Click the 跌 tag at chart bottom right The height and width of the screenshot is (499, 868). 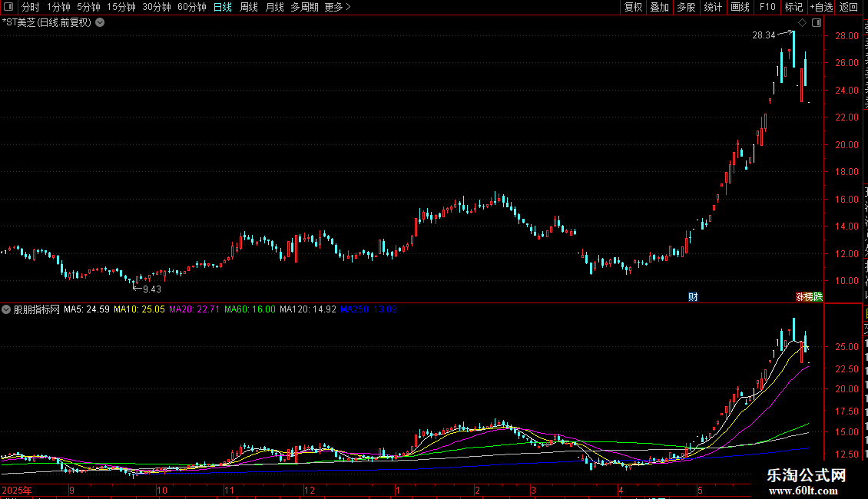pos(818,297)
